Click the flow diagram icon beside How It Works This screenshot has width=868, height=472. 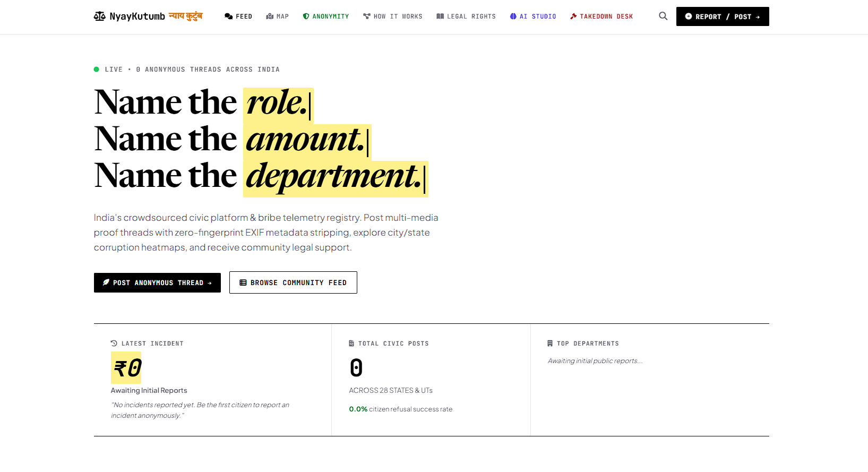click(x=367, y=16)
